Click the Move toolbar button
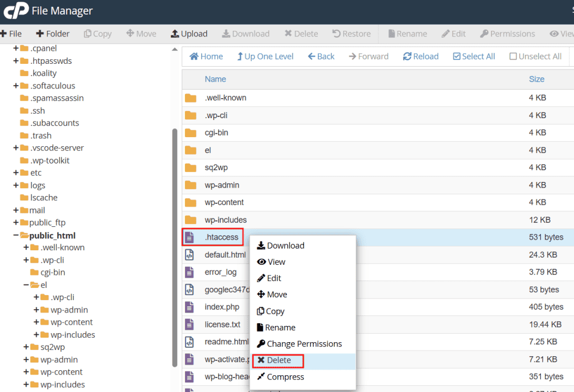Image resolution: width=574 pixels, height=392 pixels. coord(141,34)
